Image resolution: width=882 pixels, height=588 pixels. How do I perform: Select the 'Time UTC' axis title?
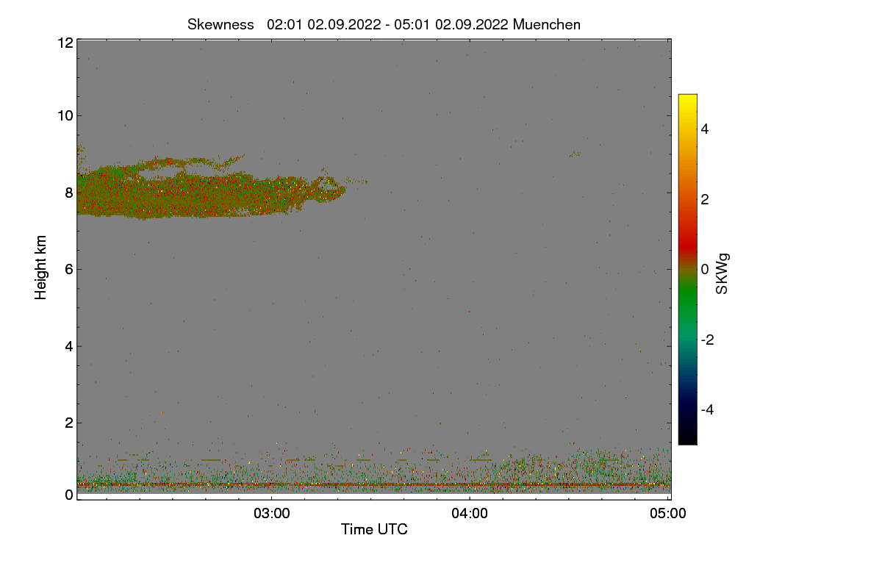374,529
